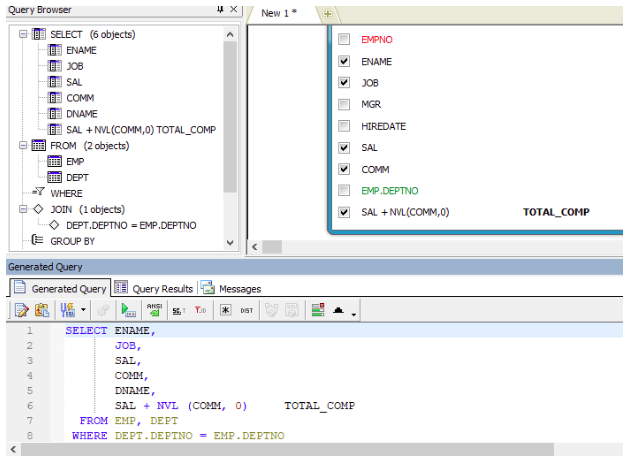
Task: Select the WHERE node in tree
Action: [66, 194]
